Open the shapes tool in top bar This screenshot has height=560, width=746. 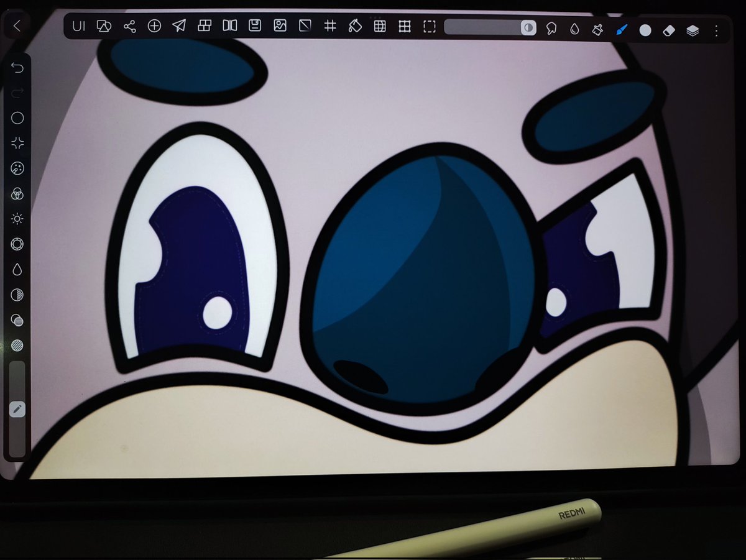pos(105,26)
